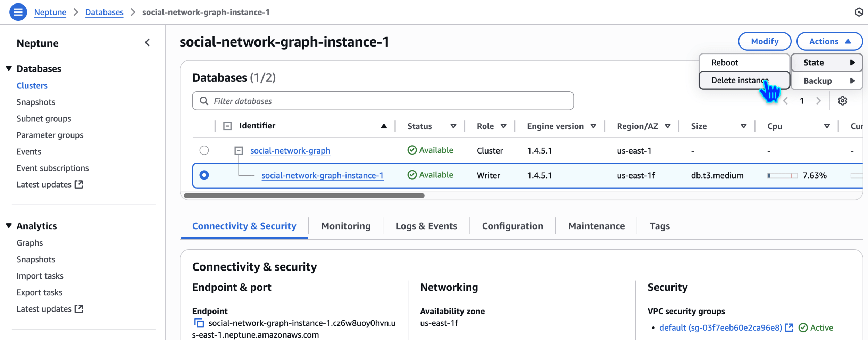Open the Maintenance tab
The image size is (868, 340).
pos(596,226)
